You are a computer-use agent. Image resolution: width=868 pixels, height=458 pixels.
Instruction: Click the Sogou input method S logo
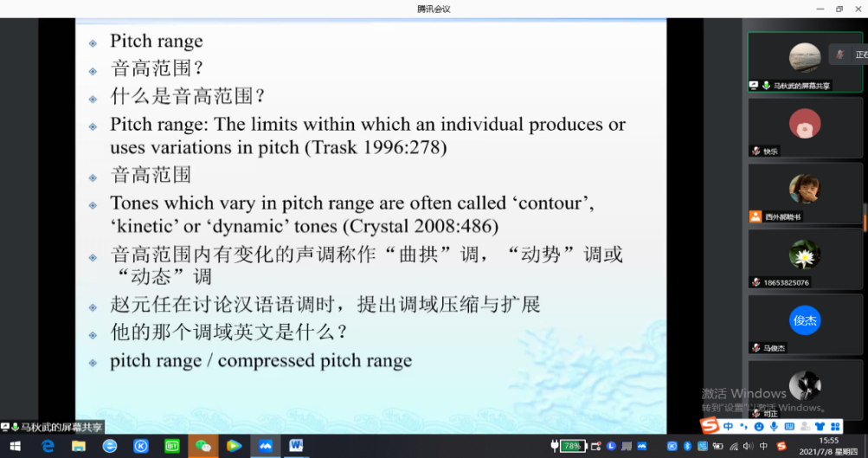[709, 426]
